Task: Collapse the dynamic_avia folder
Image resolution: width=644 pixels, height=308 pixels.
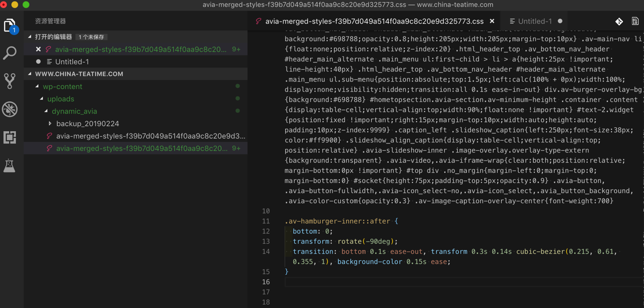Action: coord(47,111)
